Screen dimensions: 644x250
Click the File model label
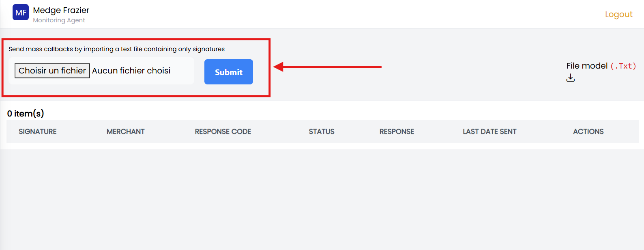coord(587,66)
